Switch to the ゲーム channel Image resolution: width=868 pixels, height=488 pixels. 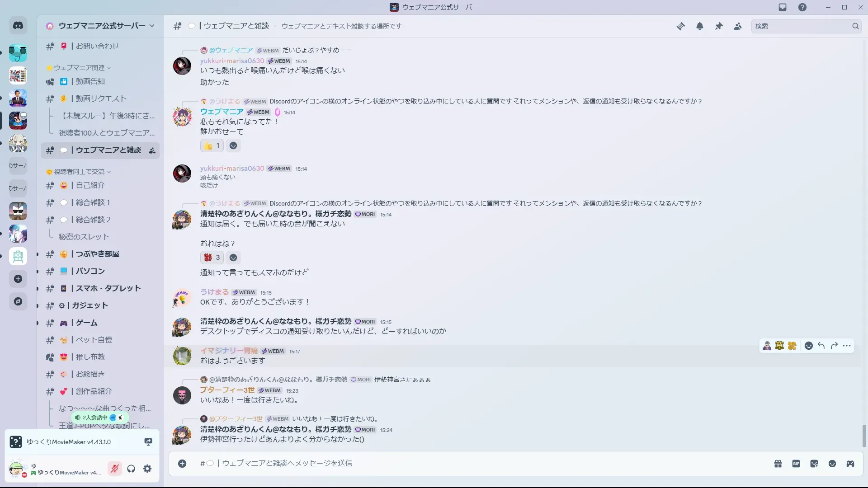click(87, 323)
